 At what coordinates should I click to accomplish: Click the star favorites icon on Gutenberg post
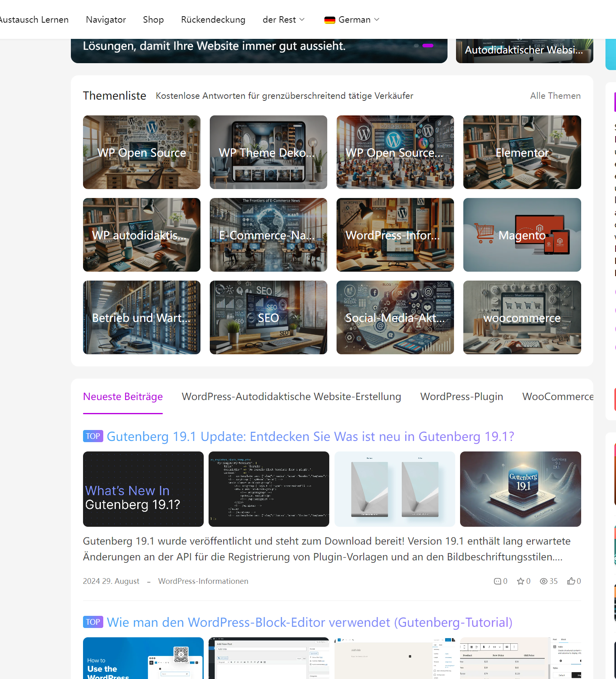[x=520, y=581]
